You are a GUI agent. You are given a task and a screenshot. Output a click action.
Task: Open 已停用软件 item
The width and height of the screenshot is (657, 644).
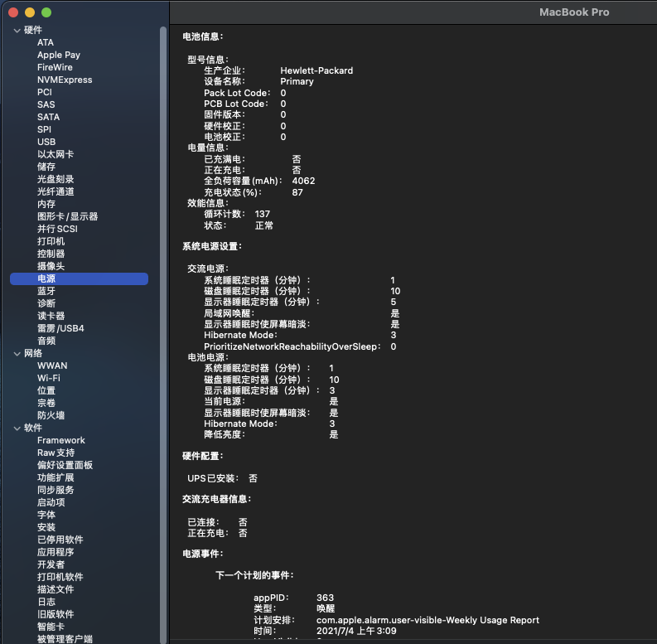click(60, 540)
